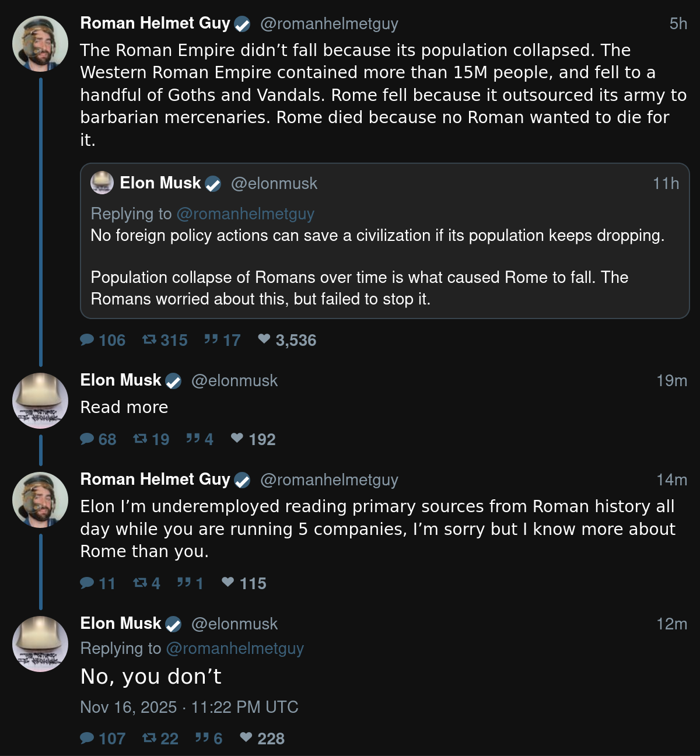This screenshot has height=756, width=700.
Task: Click the "5h" timestamp on the top tweet
Action: point(678,23)
